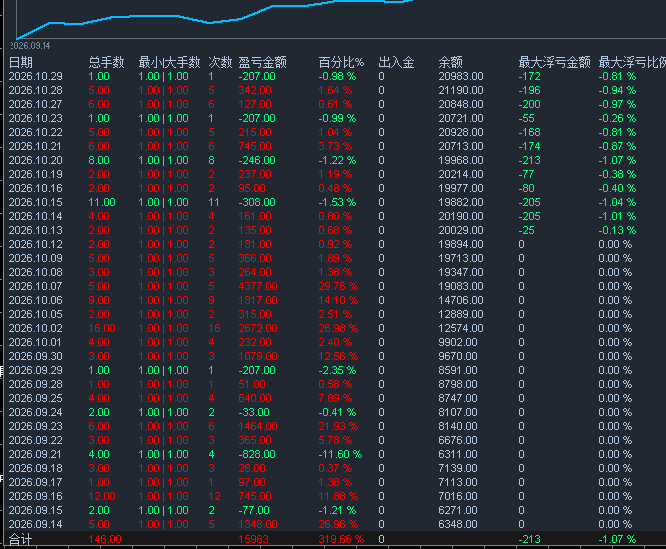Image resolution: width=666 pixels, height=549 pixels.
Task: Click the 百分比% column header
Action: (341, 62)
